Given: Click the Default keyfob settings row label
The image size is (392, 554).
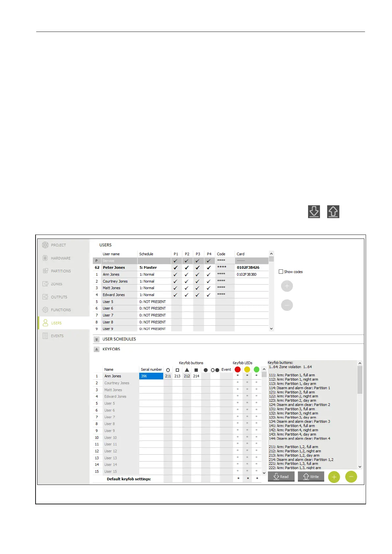Looking at the screenshot, I should click(129, 479).
